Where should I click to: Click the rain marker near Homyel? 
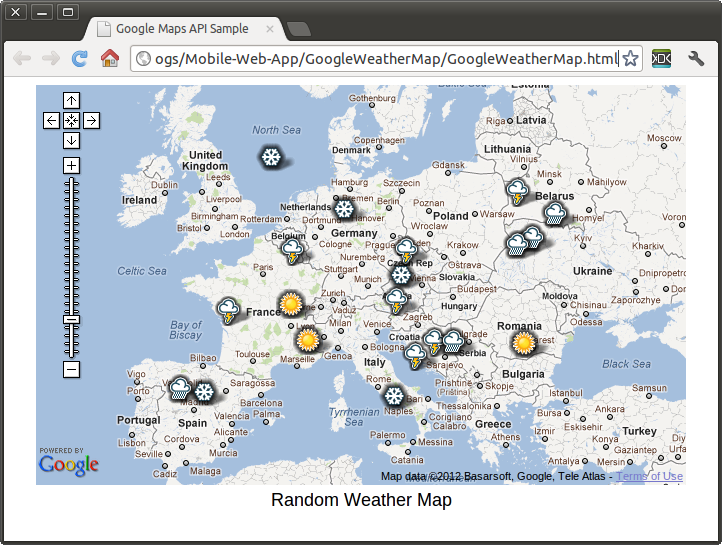tap(554, 215)
